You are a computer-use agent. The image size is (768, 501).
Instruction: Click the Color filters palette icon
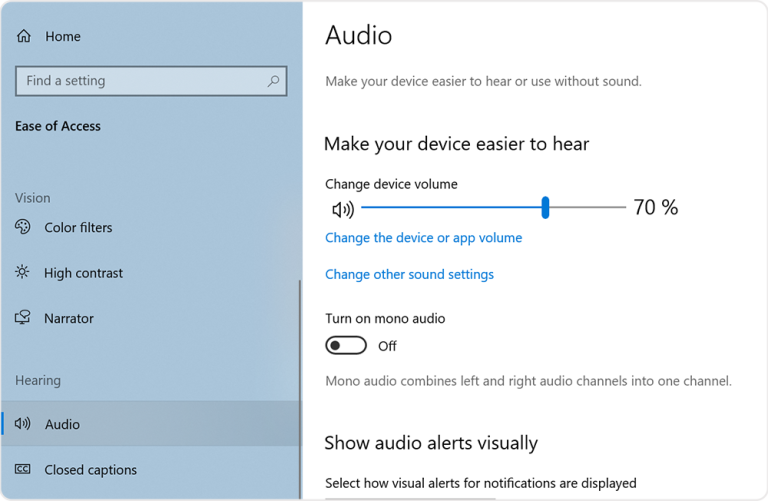tap(23, 227)
